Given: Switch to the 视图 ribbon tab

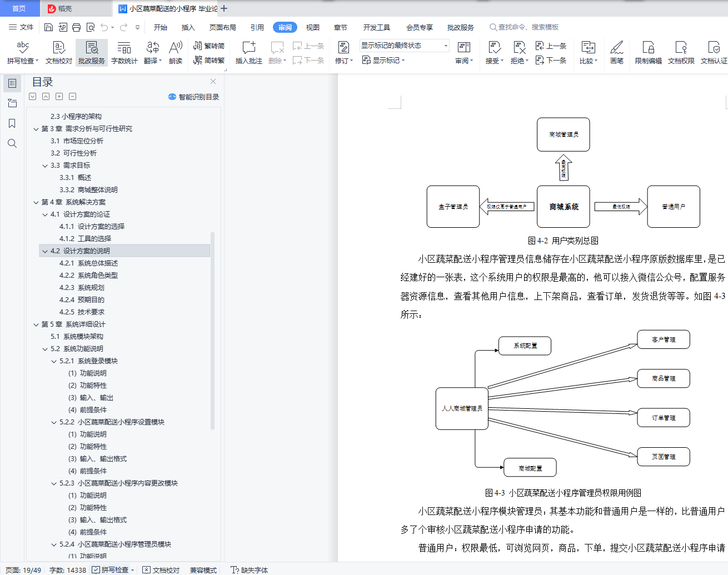Looking at the screenshot, I should pos(313,27).
